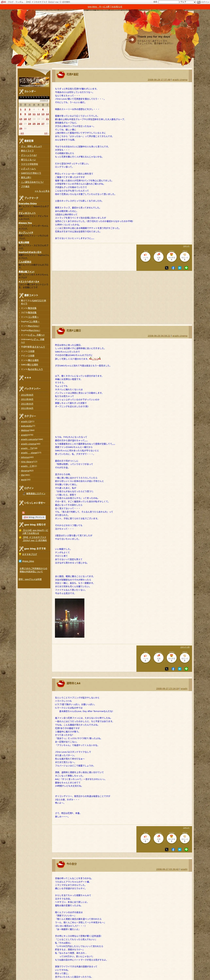Click the search submit icon beside dropdown

(199, 2)
